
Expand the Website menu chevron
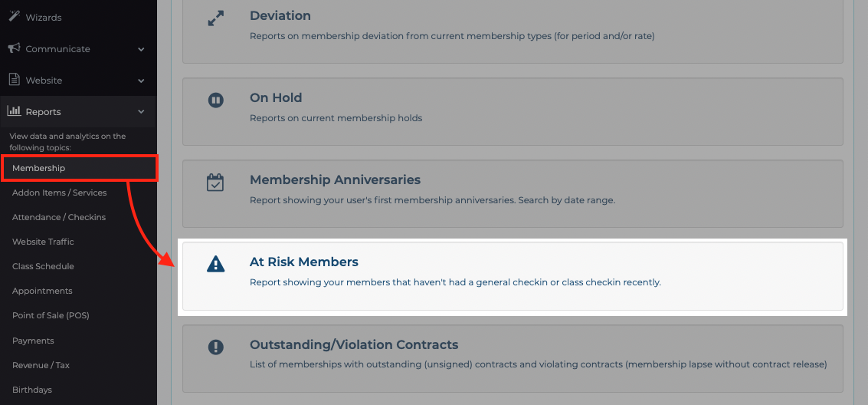[x=141, y=81]
